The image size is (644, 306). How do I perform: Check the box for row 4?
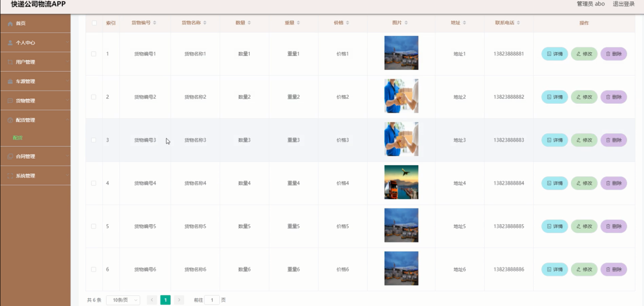[94, 183]
